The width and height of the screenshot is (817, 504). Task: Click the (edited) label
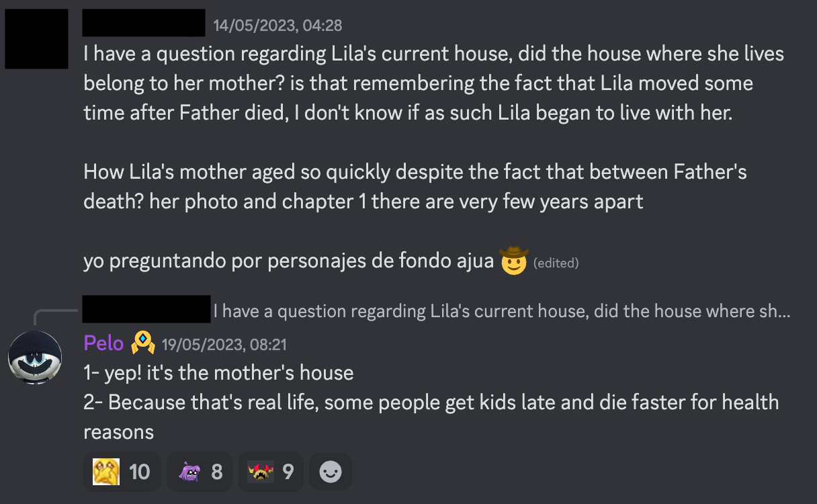tap(556, 263)
